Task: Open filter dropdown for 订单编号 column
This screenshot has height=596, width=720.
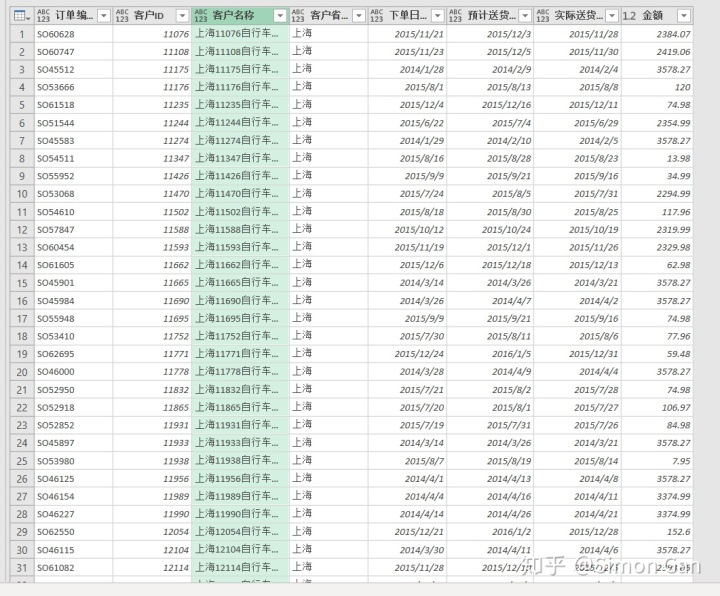Action: coord(104,16)
